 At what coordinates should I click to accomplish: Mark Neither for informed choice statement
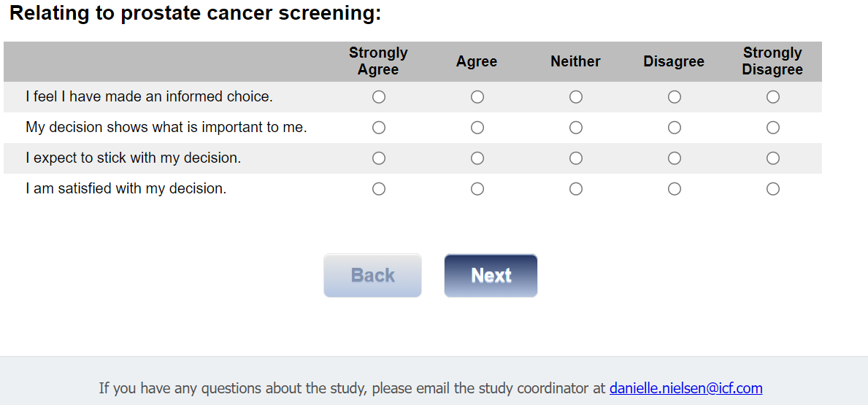point(575,97)
